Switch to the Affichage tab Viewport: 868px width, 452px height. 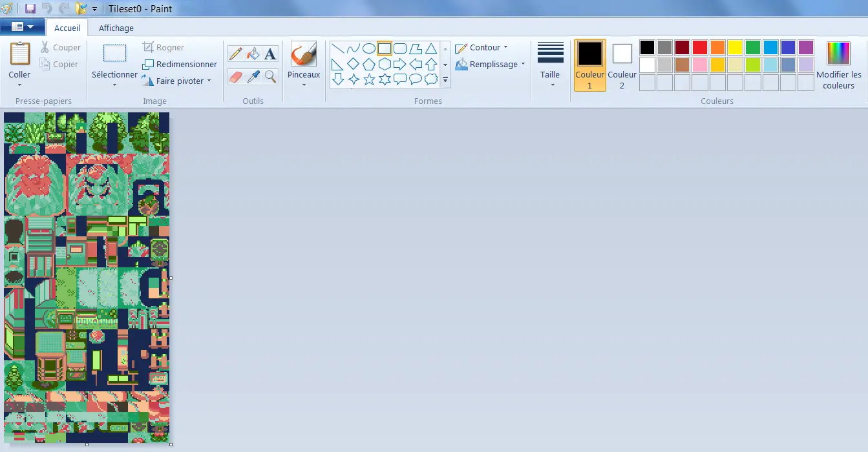click(x=116, y=28)
